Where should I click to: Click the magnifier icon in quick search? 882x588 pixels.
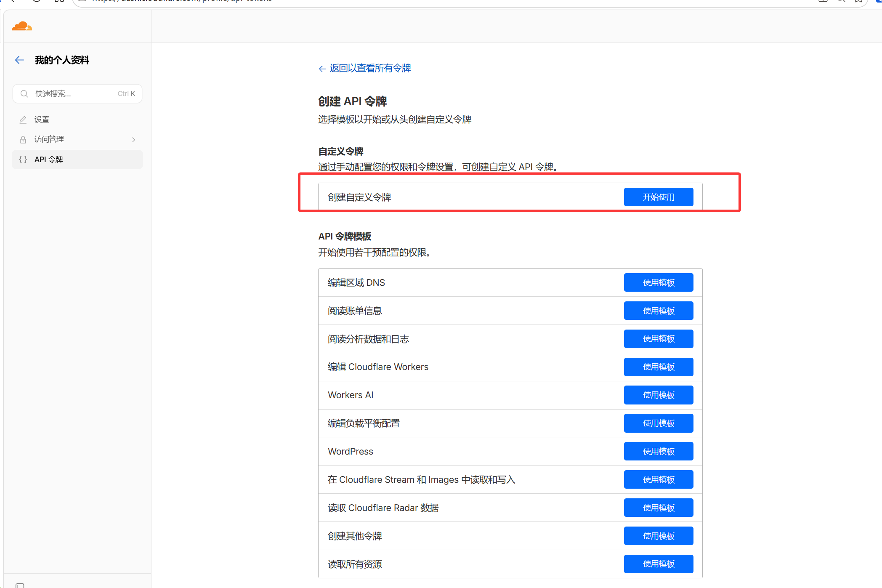[x=24, y=93]
